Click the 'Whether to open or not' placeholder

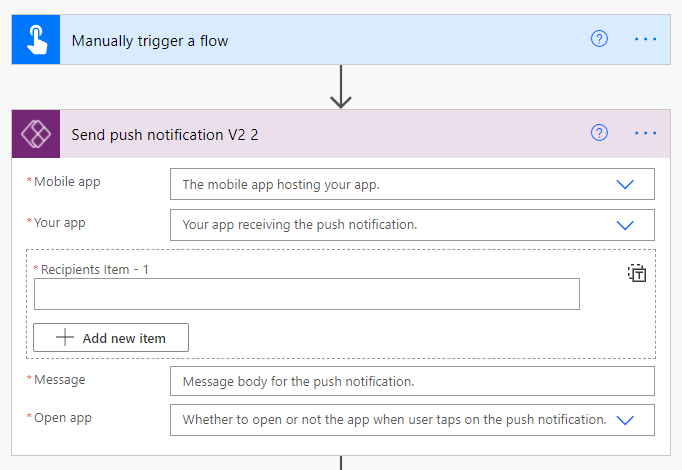point(394,420)
